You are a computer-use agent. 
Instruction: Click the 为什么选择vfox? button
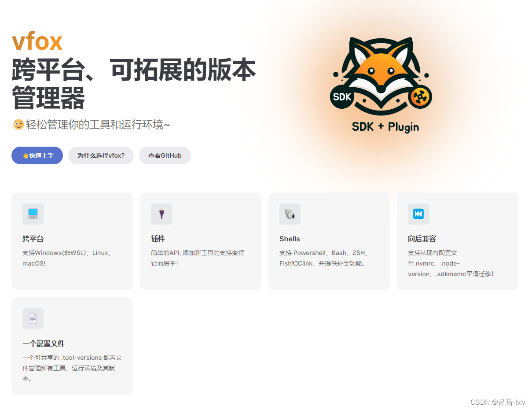[x=101, y=155]
